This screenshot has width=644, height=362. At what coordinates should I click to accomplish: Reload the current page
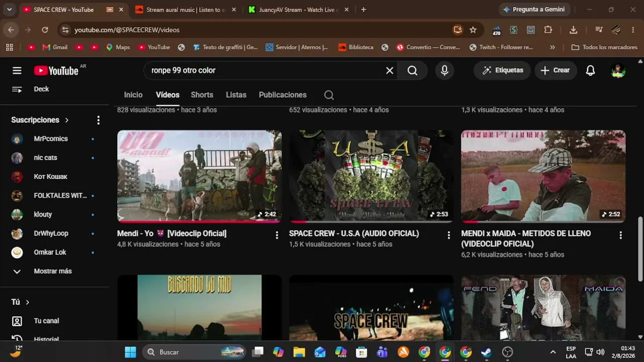(45, 30)
